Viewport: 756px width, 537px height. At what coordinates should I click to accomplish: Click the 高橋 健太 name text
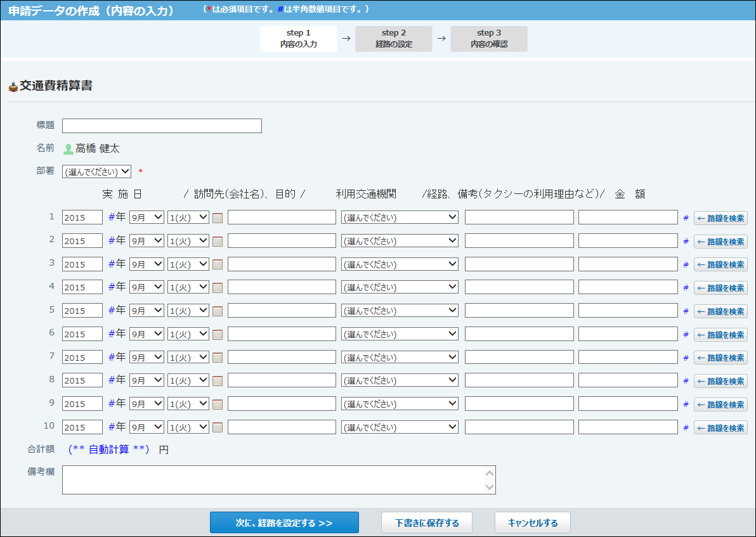tap(98, 148)
